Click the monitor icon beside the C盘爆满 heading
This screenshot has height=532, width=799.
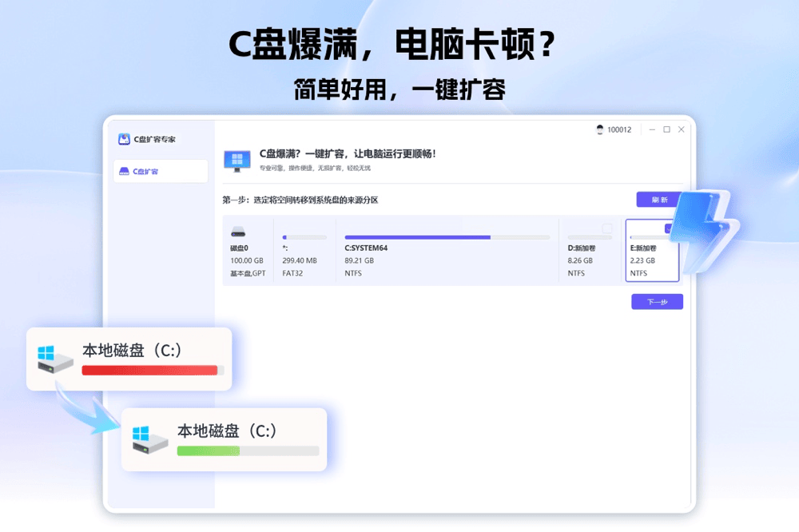click(237, 161)
